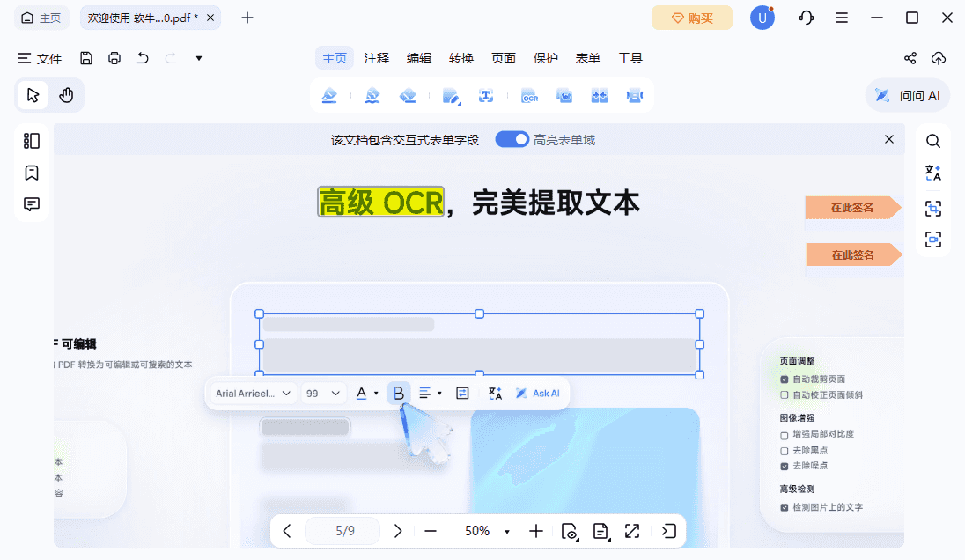965x560 pixels.
Task: Click the framed T text recognition icon
Action: [486, 95]
